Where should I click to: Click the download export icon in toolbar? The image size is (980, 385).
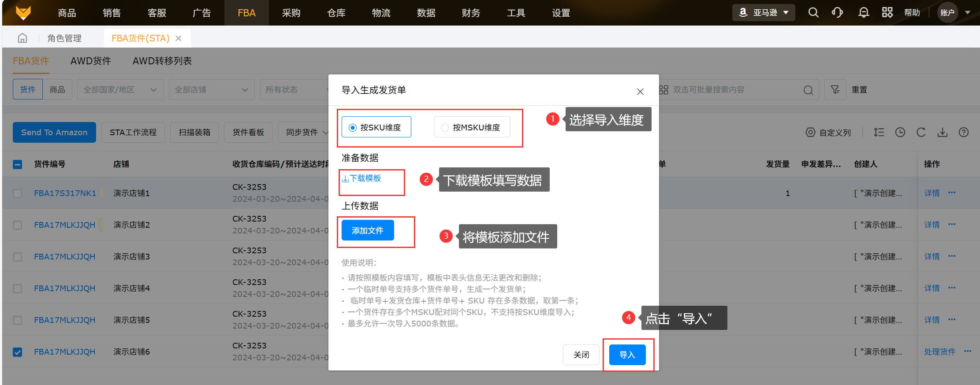[x=943, y=132]
